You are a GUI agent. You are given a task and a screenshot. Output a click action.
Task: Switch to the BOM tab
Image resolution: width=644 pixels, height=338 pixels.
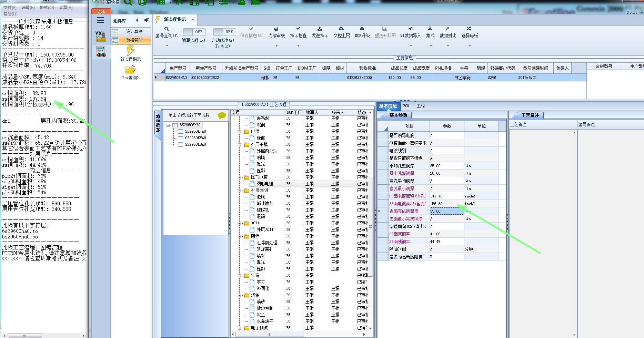point(406,106)
